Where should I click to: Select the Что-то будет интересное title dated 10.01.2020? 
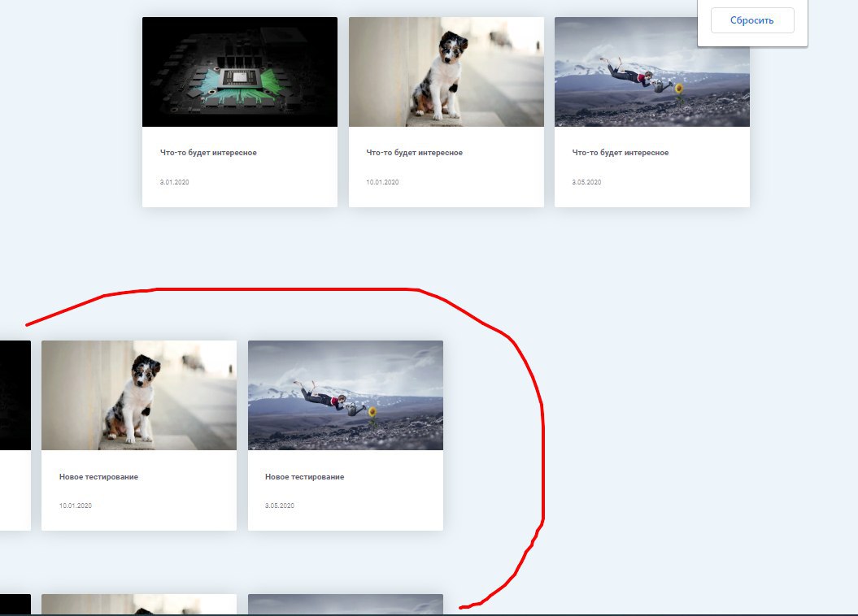pos(414,153)
